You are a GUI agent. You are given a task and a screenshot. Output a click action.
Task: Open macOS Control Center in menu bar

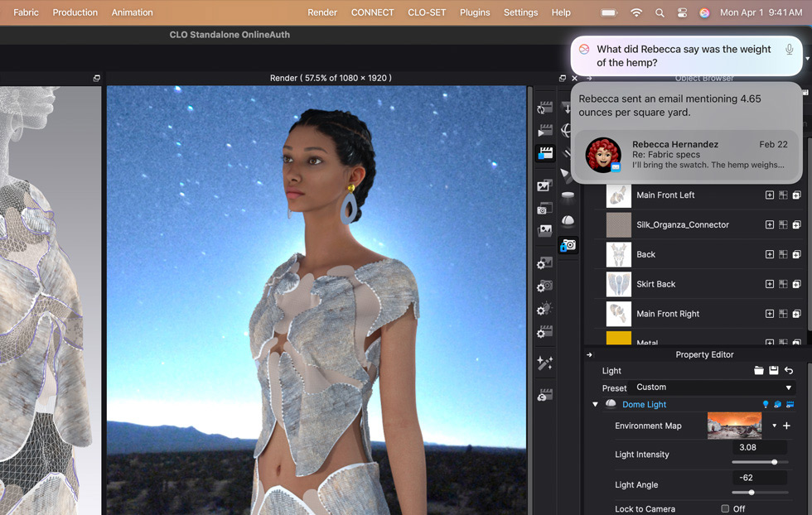(x=682, y=12)
